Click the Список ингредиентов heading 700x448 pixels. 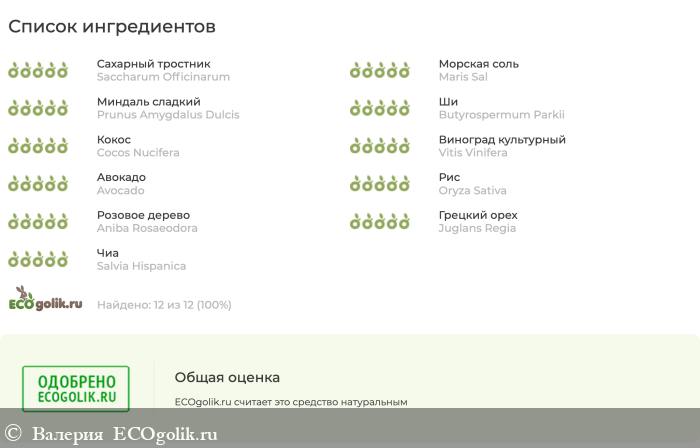(112, 27)
